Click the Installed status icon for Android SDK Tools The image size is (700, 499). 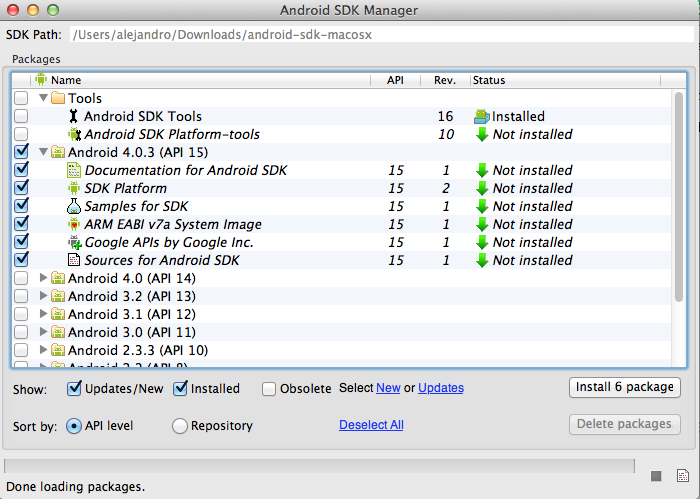click(x=482, y=116)
